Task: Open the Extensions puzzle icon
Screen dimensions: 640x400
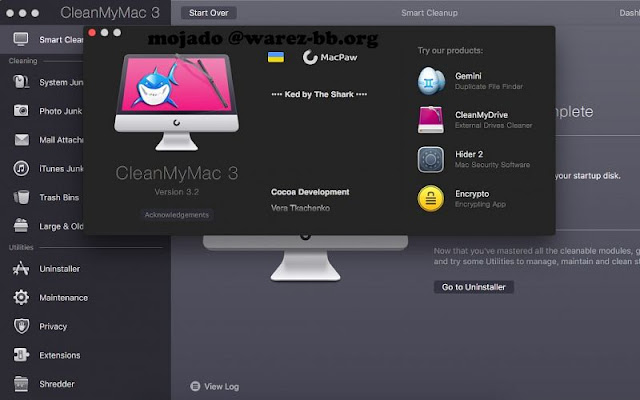Action: [x=21, y=355]
